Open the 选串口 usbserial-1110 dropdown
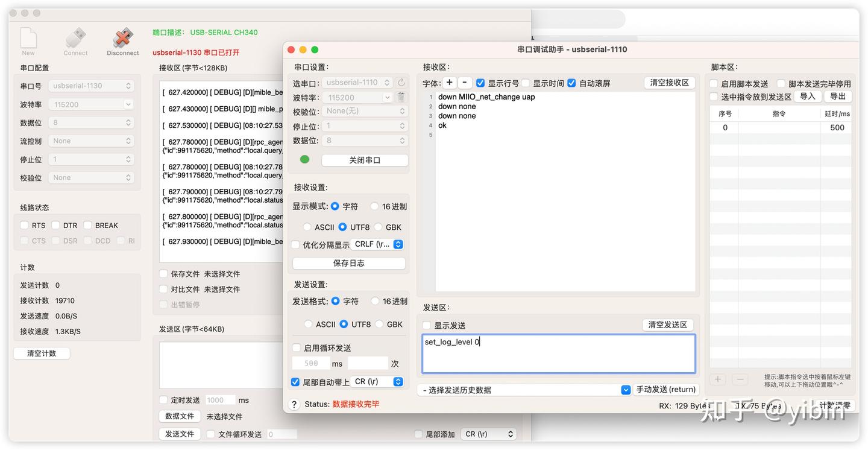 (x=357, y=83)
